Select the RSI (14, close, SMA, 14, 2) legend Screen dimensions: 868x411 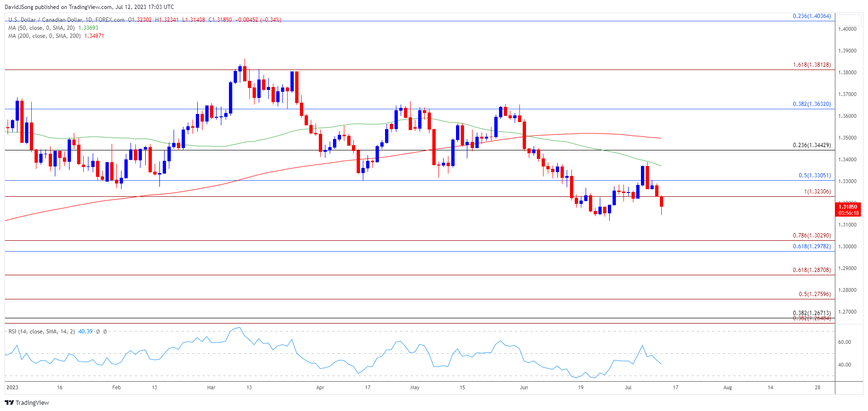42,332
